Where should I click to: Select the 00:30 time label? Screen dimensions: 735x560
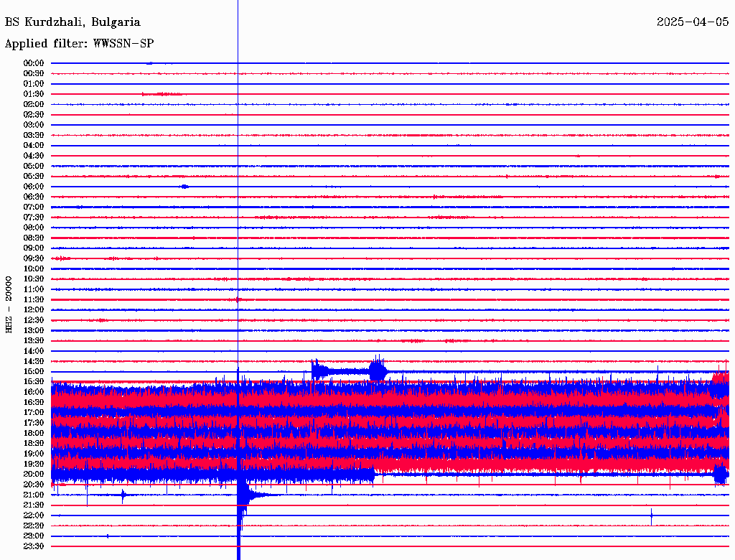[x=34, y=74]
